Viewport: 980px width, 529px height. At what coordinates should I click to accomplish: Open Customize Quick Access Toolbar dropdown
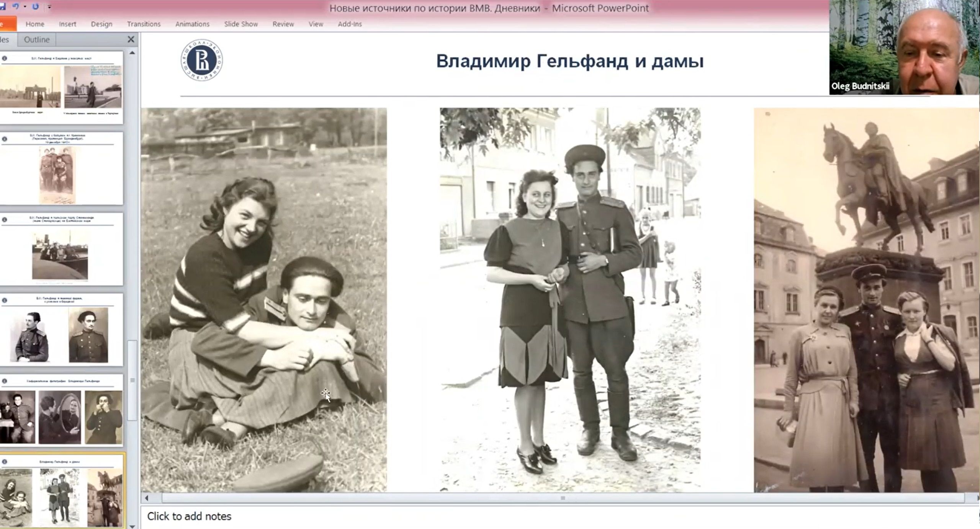click(x=49, y=7)
